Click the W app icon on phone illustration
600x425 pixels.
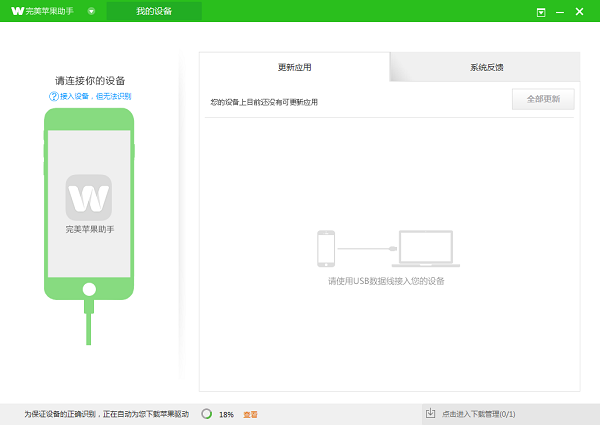coord(89,198)
